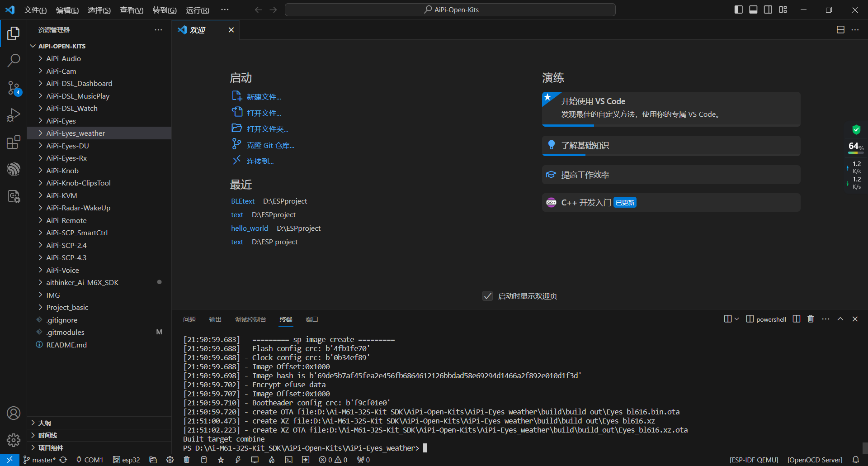
Task: Open recent project BLEtext
Action: tap(243, 201)
